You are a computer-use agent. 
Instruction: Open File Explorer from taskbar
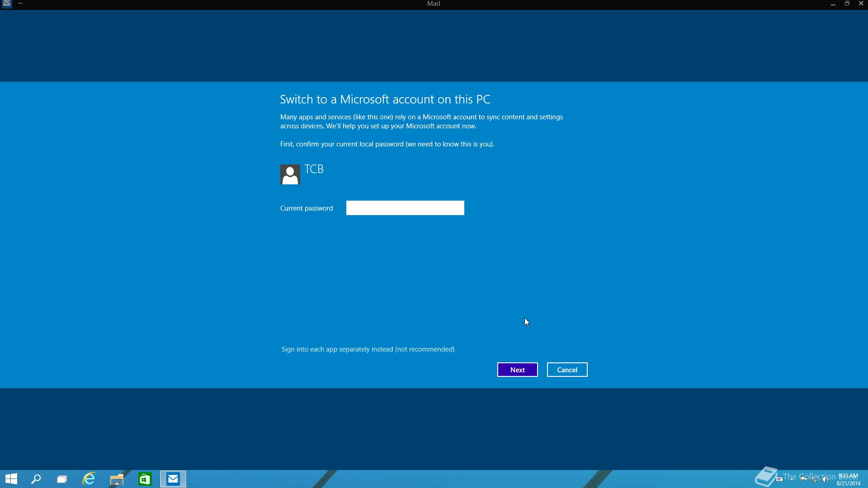(117, 479)
